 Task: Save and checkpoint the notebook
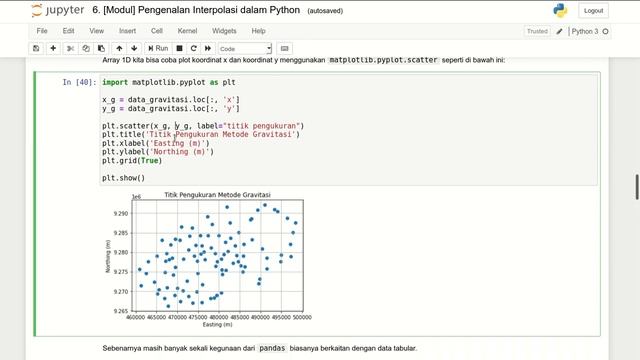[x=36, y=49]
